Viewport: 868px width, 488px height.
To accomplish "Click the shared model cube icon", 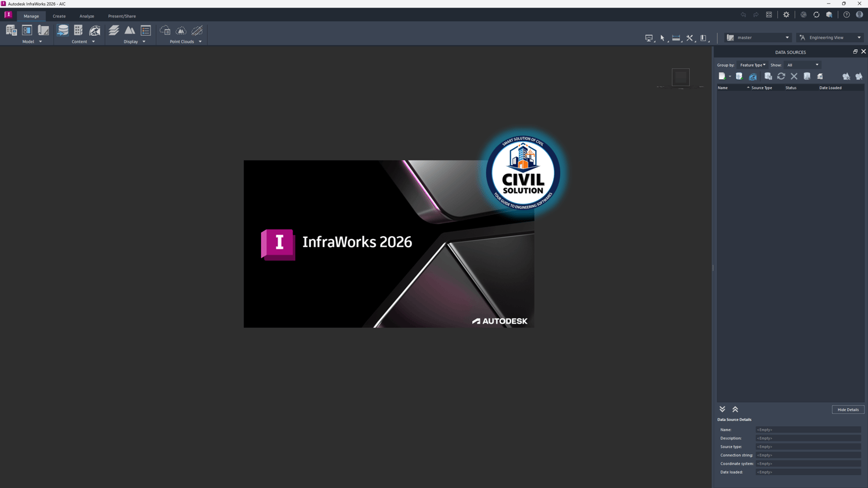I will (829, 15).
